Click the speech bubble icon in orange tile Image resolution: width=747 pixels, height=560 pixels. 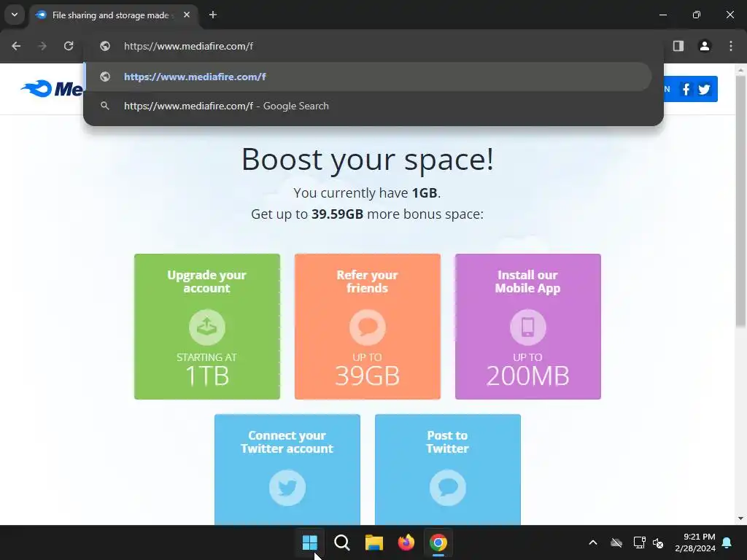(x=368, y=327)
